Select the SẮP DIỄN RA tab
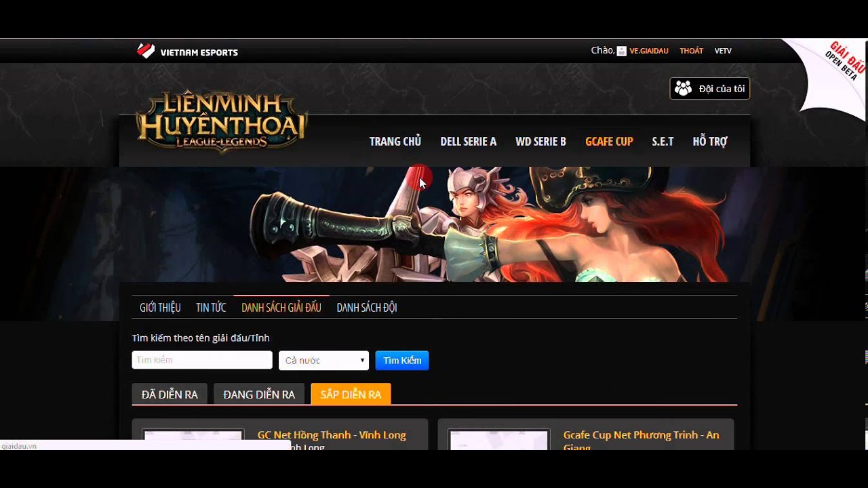Image resolution: width=868 pixels, height=488 pixels. point(351,394)
